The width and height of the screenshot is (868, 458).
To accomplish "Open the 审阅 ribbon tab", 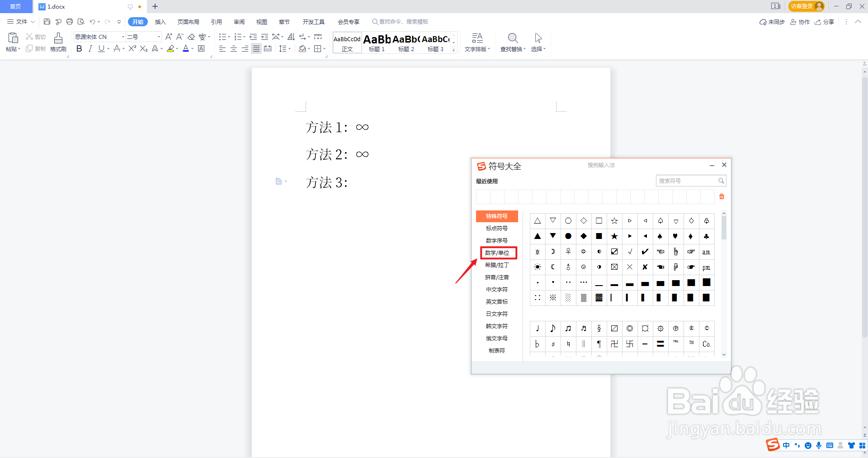I will 239,22.
